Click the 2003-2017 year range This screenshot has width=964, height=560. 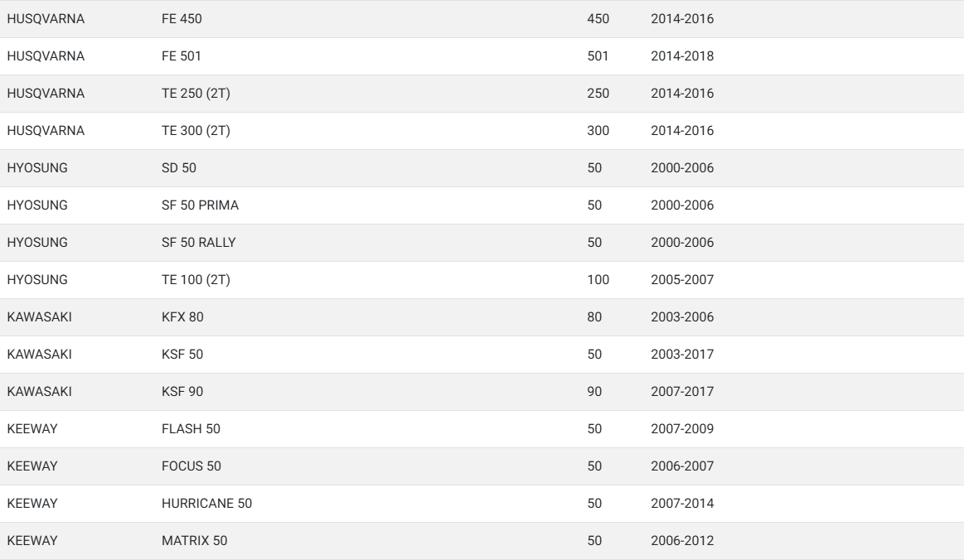(x=682, y=355)
